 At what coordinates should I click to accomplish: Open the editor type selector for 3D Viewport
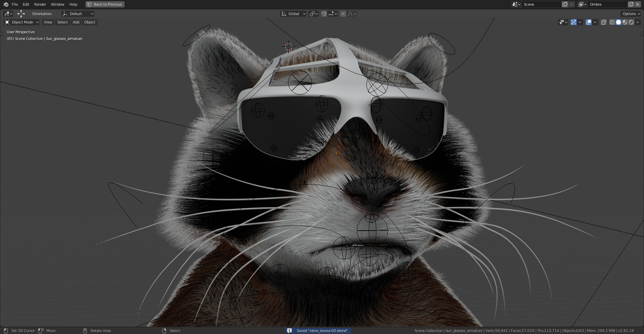coord(8,14)
